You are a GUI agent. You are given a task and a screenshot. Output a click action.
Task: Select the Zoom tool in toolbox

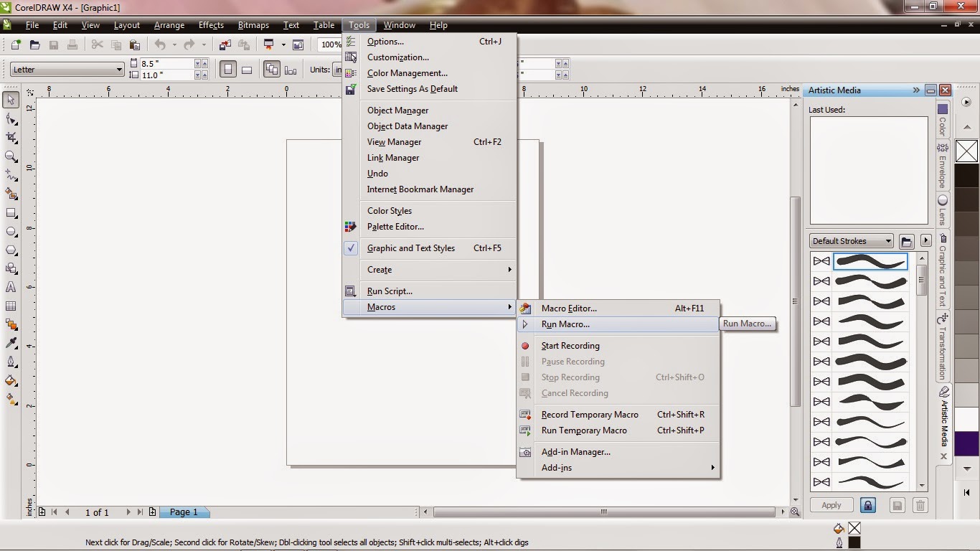(x=11, y=156)
